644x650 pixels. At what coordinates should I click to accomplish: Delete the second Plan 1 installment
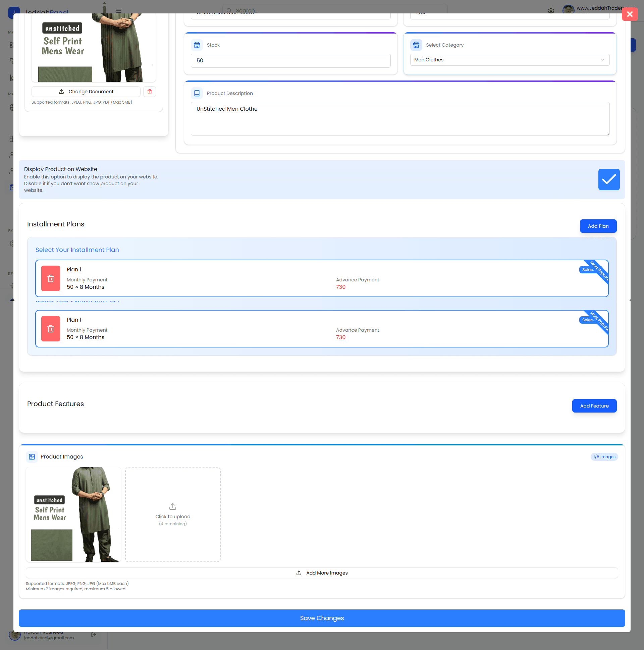click(50, 329)
